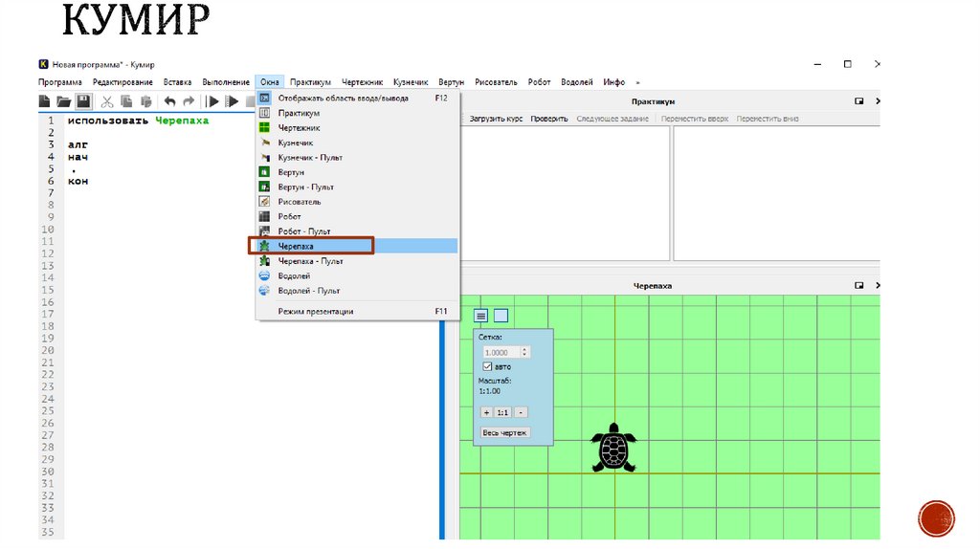Viewport: 980px width, 549px height.
Task: Select Вертун entry in Окна dropdown
Action: pos(357,172)
